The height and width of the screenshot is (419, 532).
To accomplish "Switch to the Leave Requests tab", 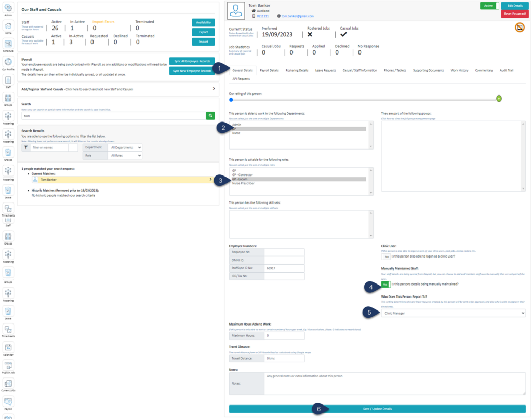I will 325,70.
